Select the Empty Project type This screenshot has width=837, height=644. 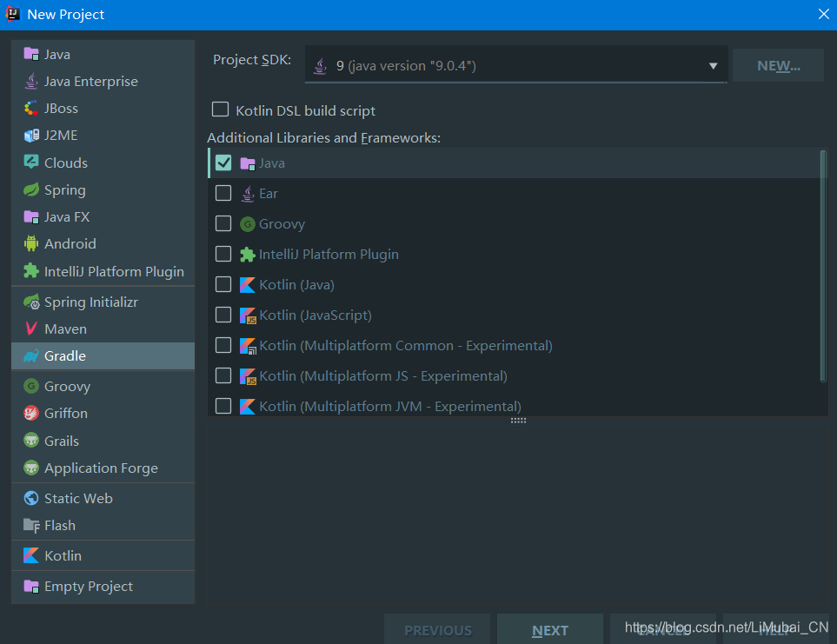[103, 586]
